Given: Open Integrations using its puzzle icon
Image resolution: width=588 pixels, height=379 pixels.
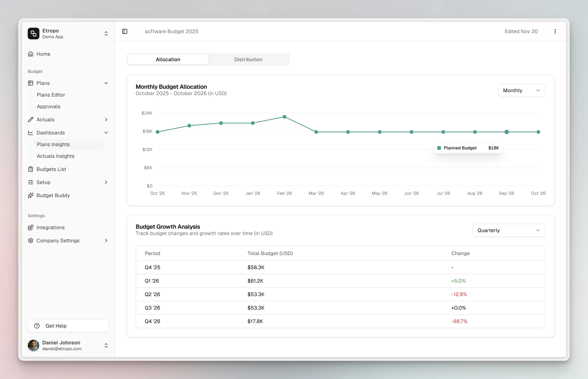Looking at the screenshot, I should tap(30, 227).
